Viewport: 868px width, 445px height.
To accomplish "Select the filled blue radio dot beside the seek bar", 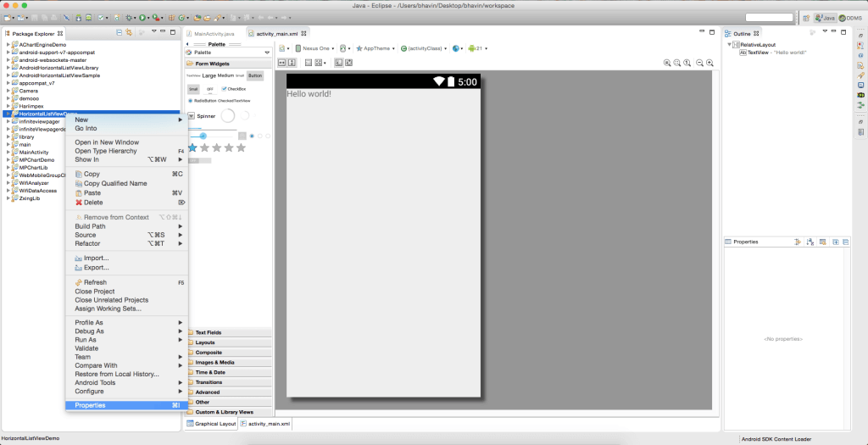I will [x=252, y=136].
